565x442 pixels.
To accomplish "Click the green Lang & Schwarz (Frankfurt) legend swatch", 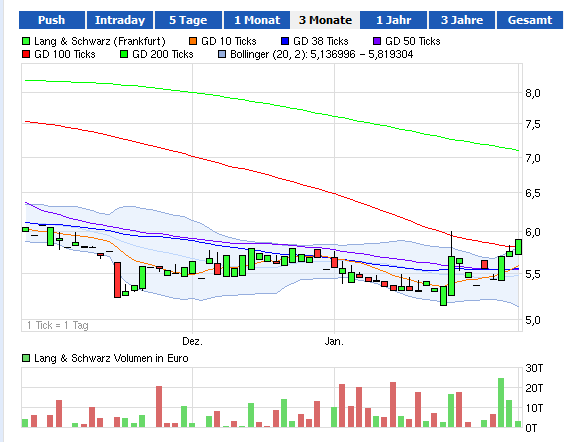I will (x=26, y=41).
